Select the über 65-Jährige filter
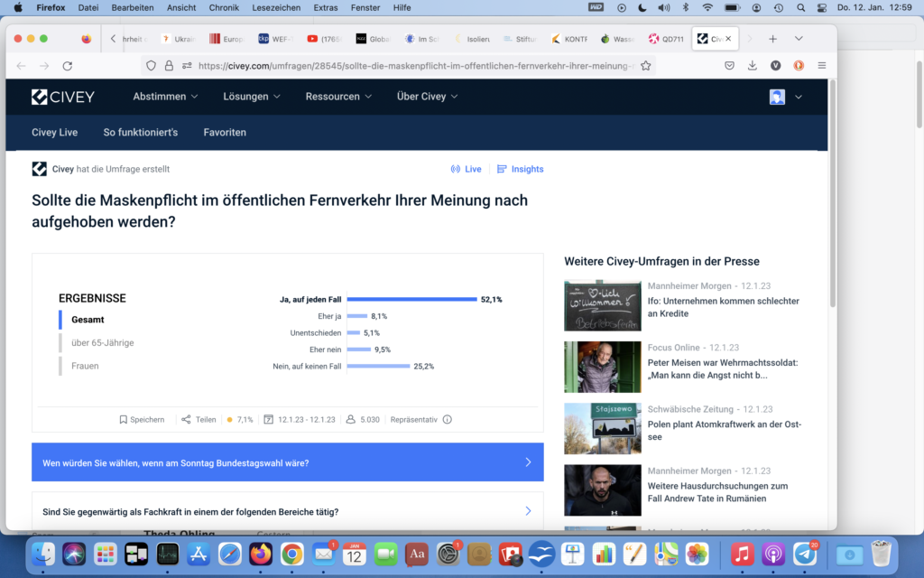The image size is (924, 578). 102,343
